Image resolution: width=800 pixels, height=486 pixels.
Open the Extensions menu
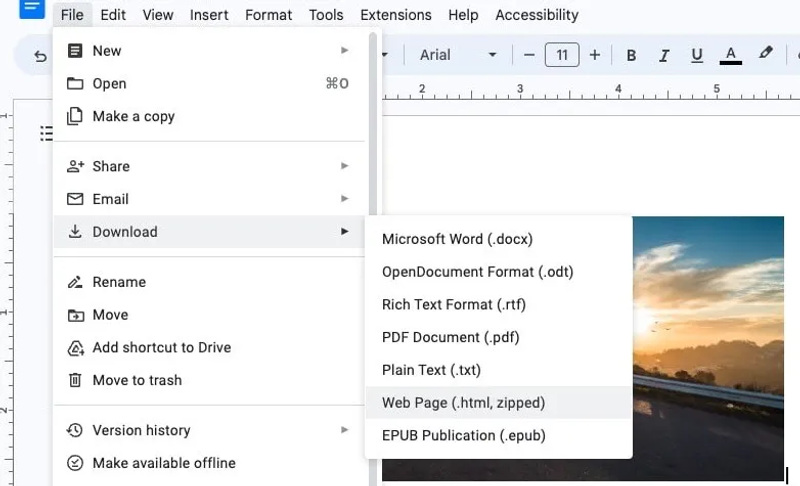click(x=395, y=15)
